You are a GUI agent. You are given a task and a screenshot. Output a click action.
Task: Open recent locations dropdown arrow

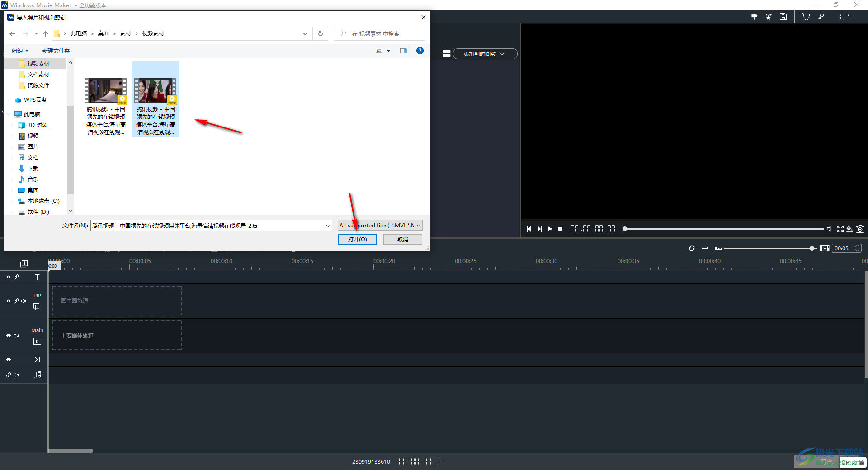tap(36, 33)
